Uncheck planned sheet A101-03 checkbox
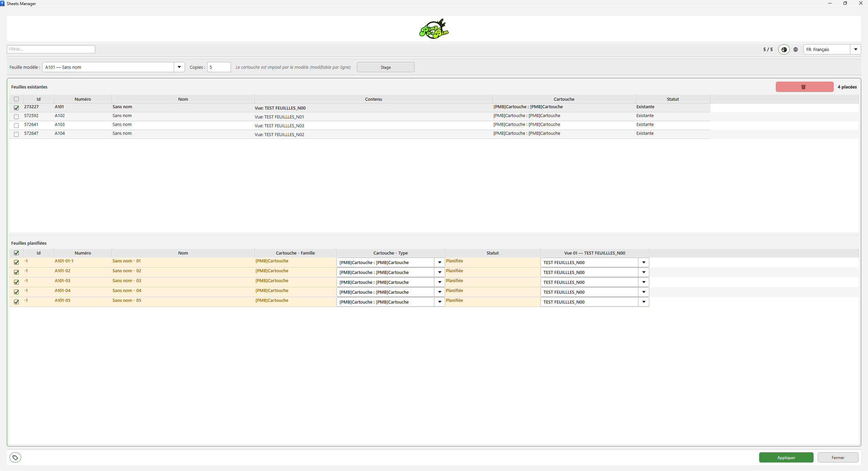 [16, 282]
